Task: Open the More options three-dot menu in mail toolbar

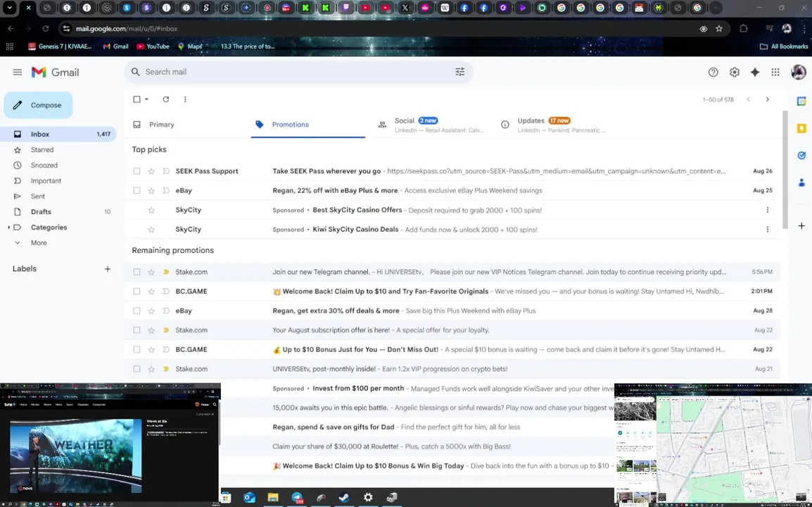Action: [185, 99]
